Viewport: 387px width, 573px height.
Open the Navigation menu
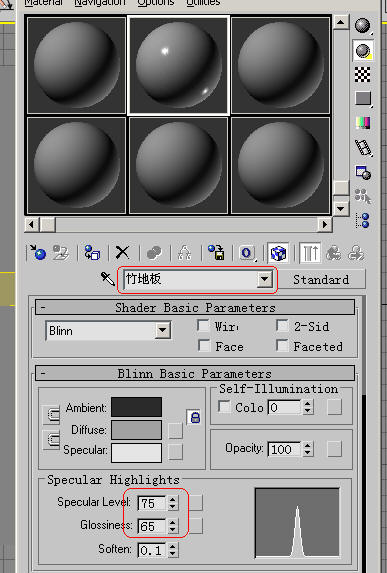point(100,3)
